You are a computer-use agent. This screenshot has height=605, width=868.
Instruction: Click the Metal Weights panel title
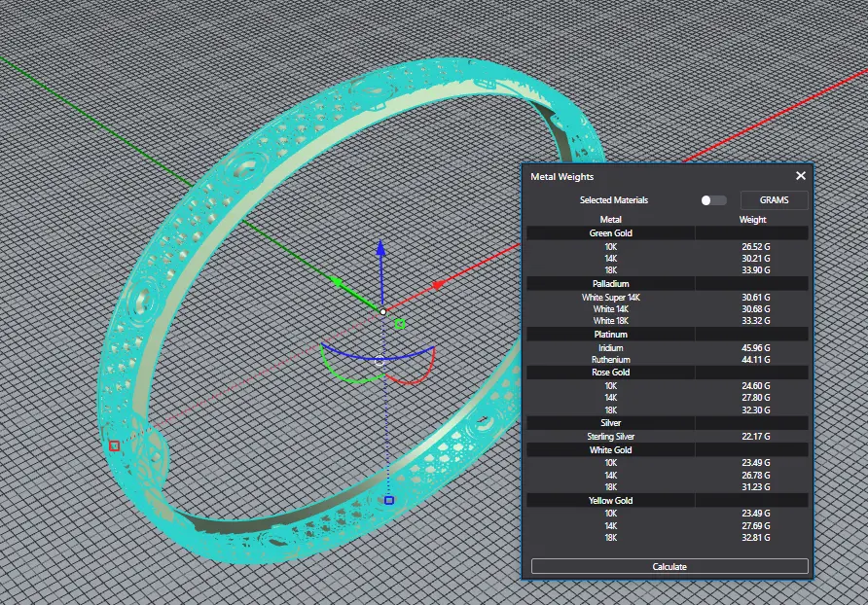coord(561,177)
